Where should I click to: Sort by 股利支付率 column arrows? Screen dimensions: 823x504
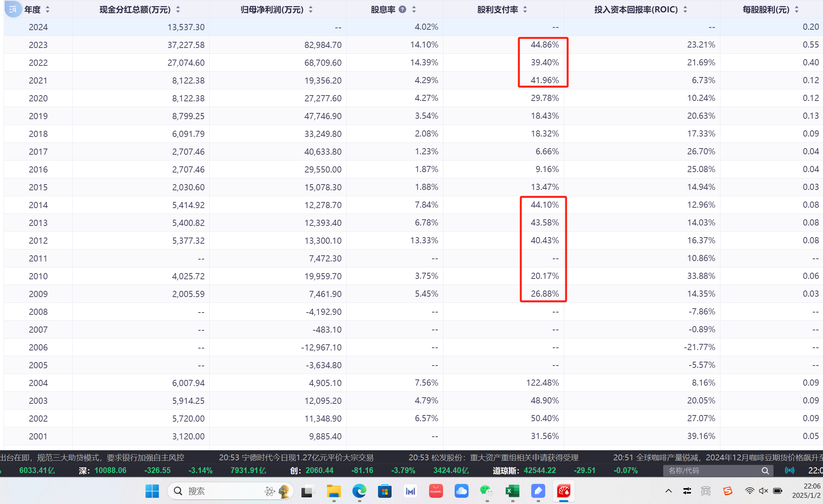(x=525, y=10)
